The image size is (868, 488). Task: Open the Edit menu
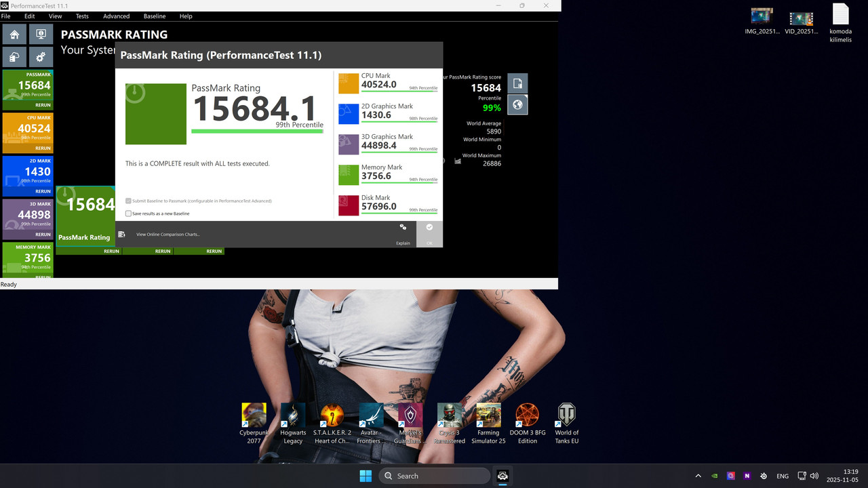pyautogui.click(x=30, y=16)
